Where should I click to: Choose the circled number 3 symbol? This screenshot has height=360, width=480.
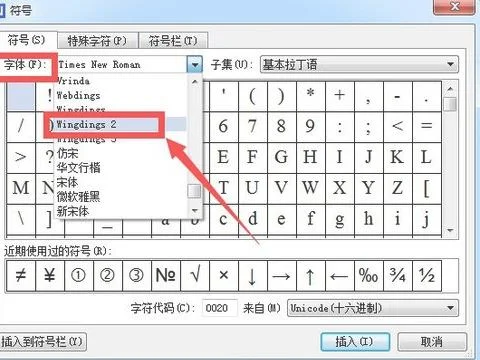coord(137,276)
